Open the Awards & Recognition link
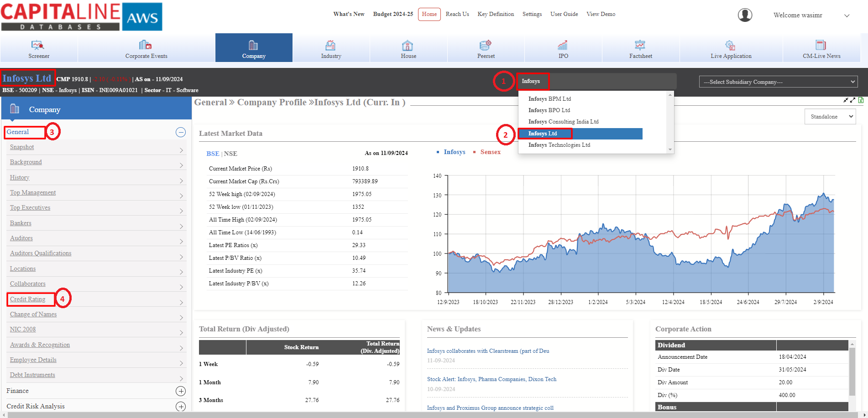Screen dimensions: 868x418 coord(40,345)
